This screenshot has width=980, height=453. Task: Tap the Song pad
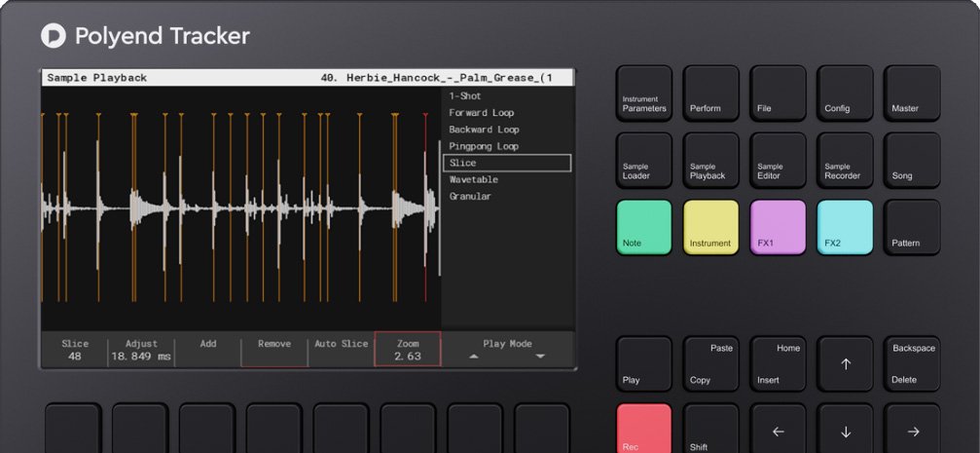click(x=912, y=160)
